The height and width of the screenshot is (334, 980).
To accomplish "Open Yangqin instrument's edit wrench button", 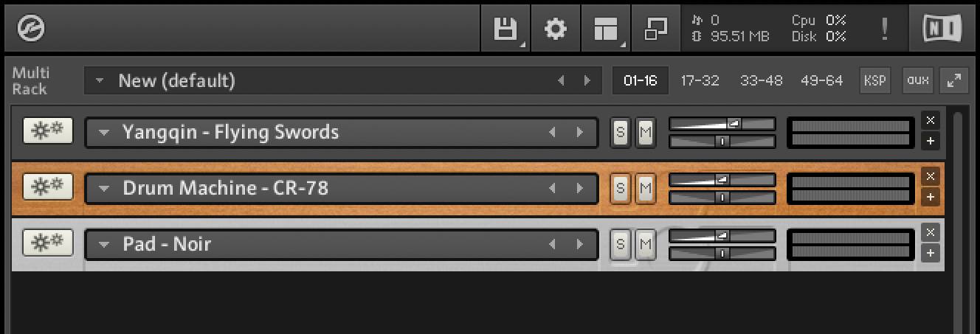I will point(48,130).
